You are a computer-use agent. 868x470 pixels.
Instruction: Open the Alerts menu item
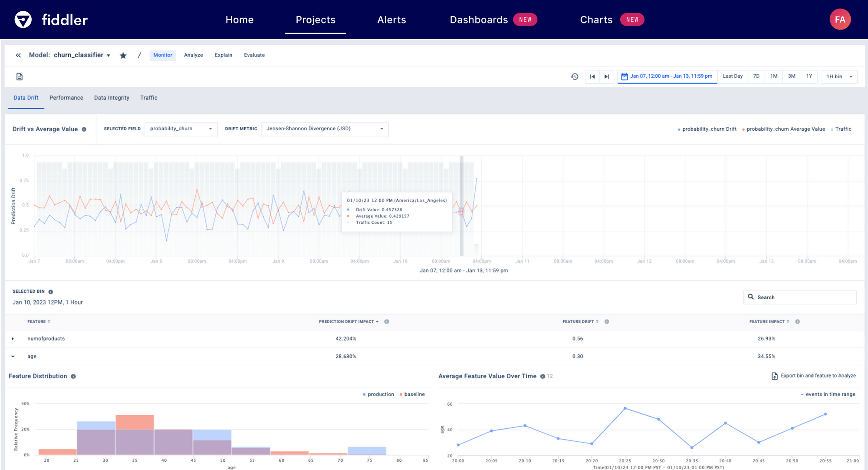point(391,20)
